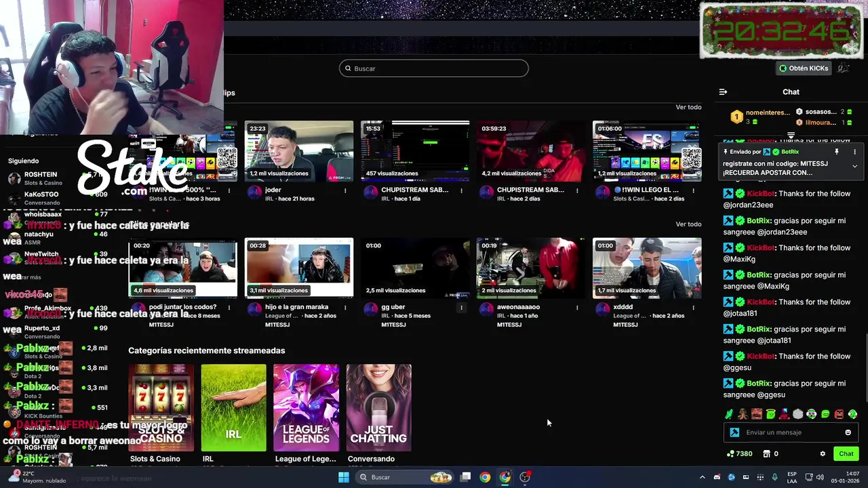Image resolution: width=868 pixels, height=488 pixels.
Task: Switch ESP LAA keyboard language
Action: 792,477
